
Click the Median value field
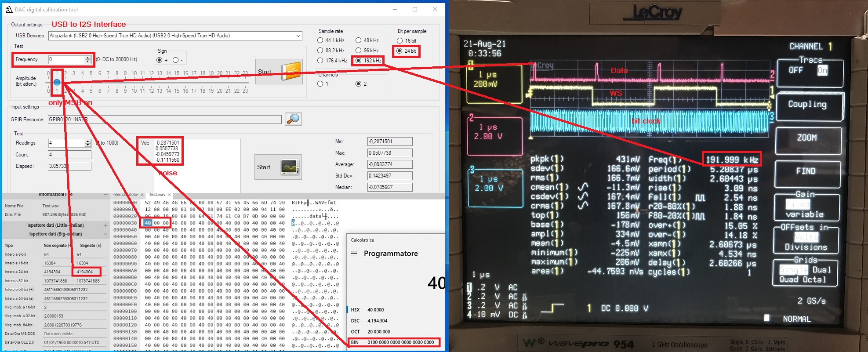pos(390,187)
